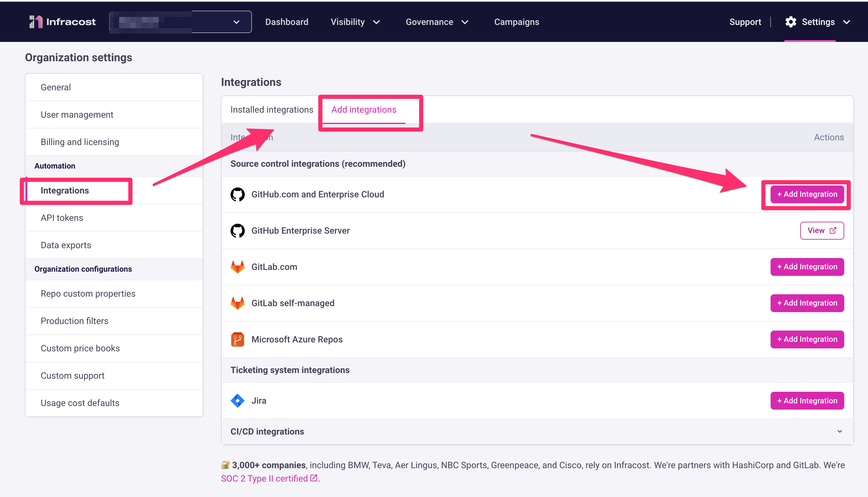Image resolution: width=868 pixels, height=497 pixels.
Task: Select General in the settings sidebar
Action: point(114,87)
